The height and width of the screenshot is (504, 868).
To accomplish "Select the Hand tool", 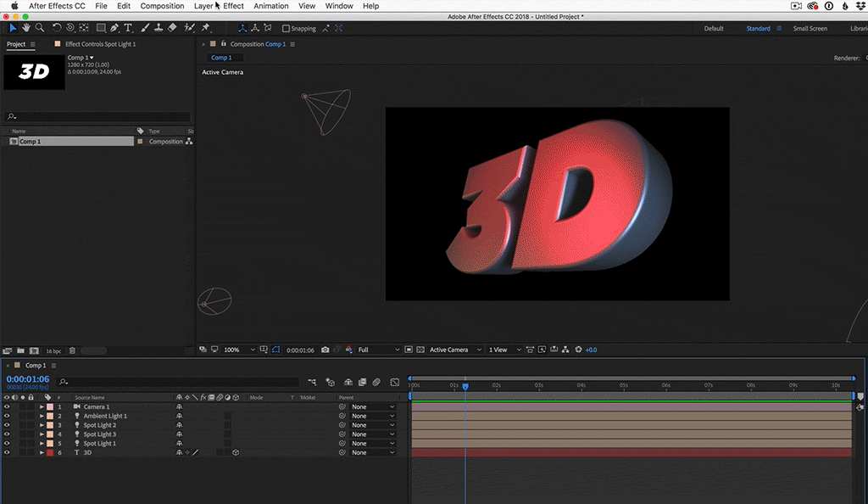I will (26, 28).
